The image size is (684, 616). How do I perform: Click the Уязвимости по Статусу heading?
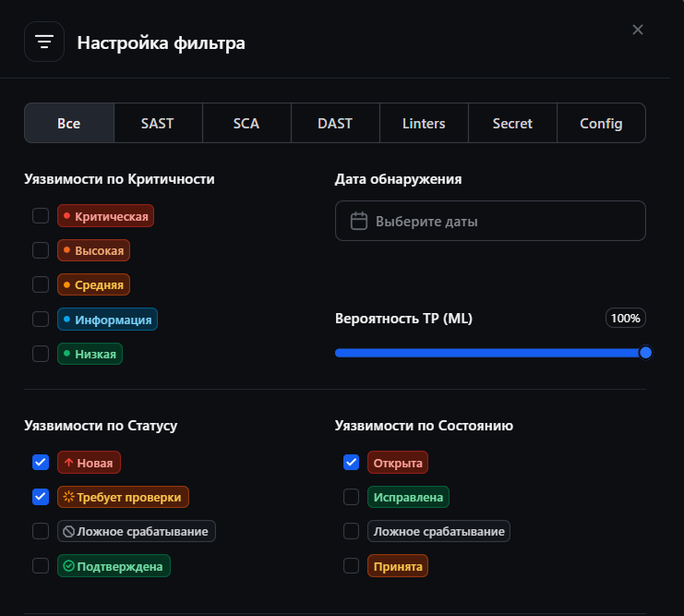(101, 425)
